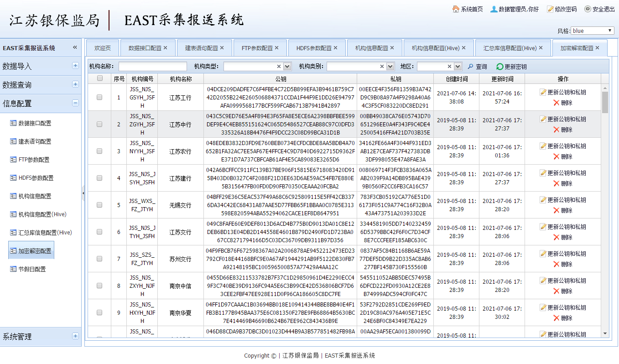Click the red delete X for 江苏中行
619x364 pixels.
point(556,130)
